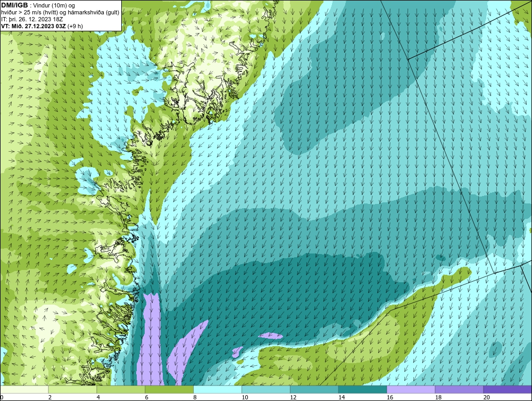The height and width of the screenshot is (401, 532).
Task: Click the 14–16 m/s dark teal legend swatch
Action: point(363,389)
